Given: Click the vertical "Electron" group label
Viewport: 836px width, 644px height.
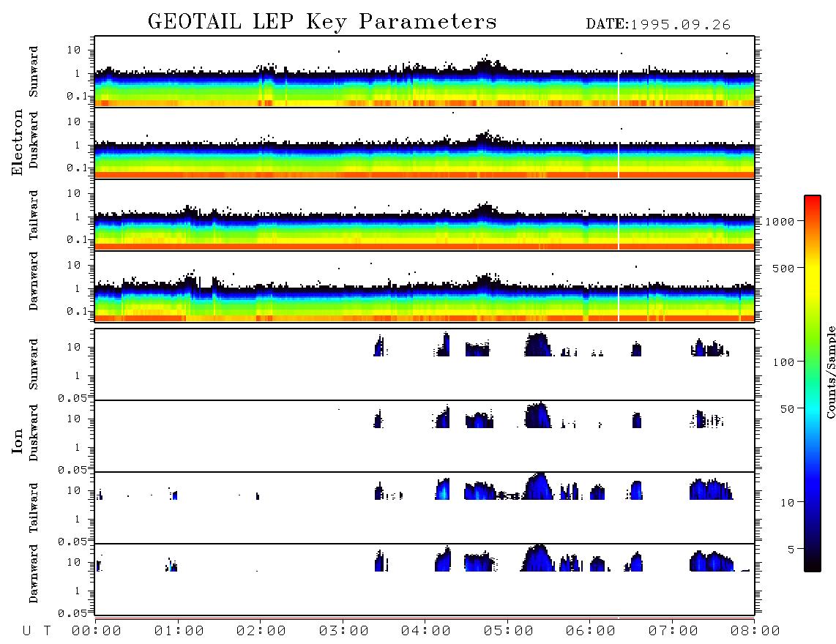Looking at the screenshot, I should click(x=17, y=142).
